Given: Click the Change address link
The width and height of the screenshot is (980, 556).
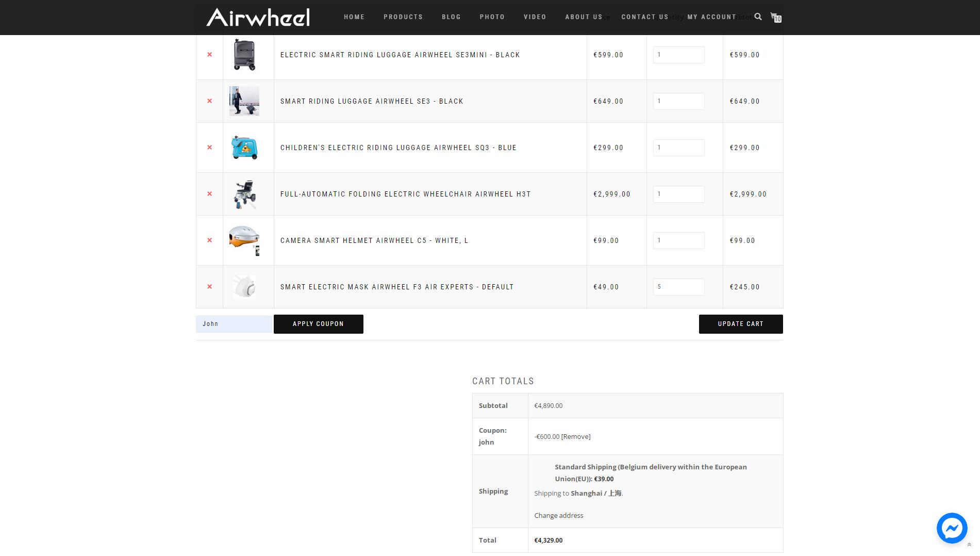Looking at the screenshot, I should click(x=558, y=515).
